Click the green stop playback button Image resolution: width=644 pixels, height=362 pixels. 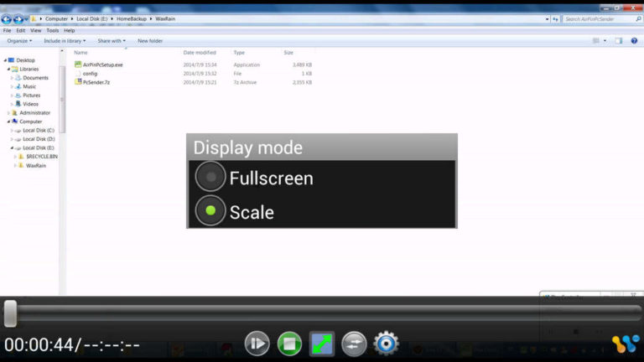pos(289,343)
